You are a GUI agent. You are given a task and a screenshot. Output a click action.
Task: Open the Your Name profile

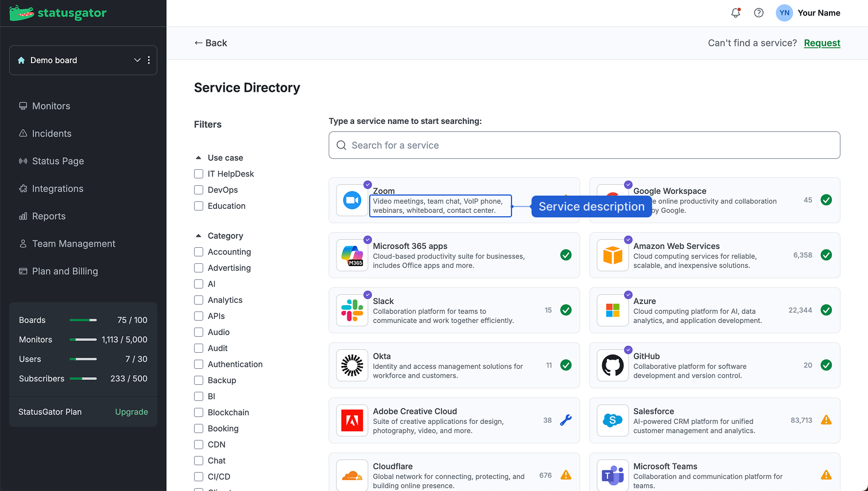(819, 13)
